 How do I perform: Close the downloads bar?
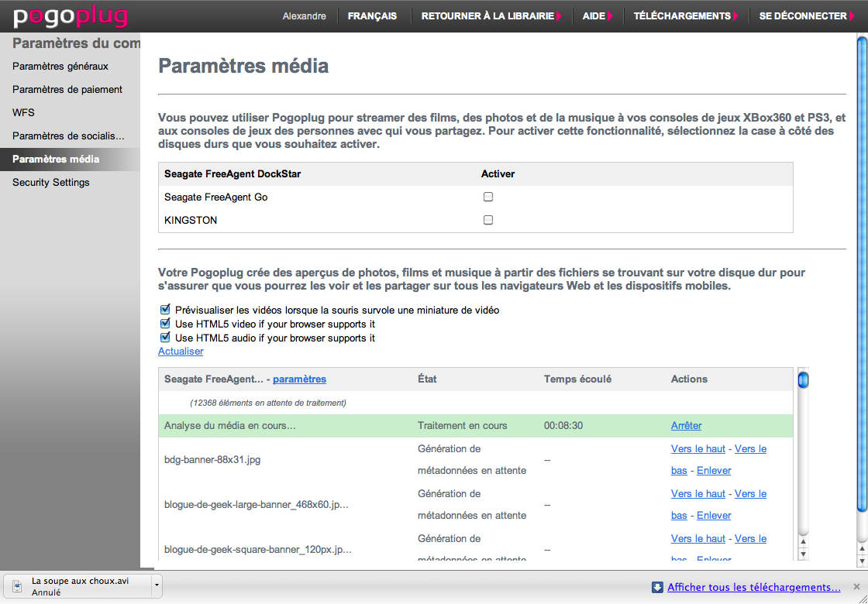pyautogui.click(x=857, y=587)
